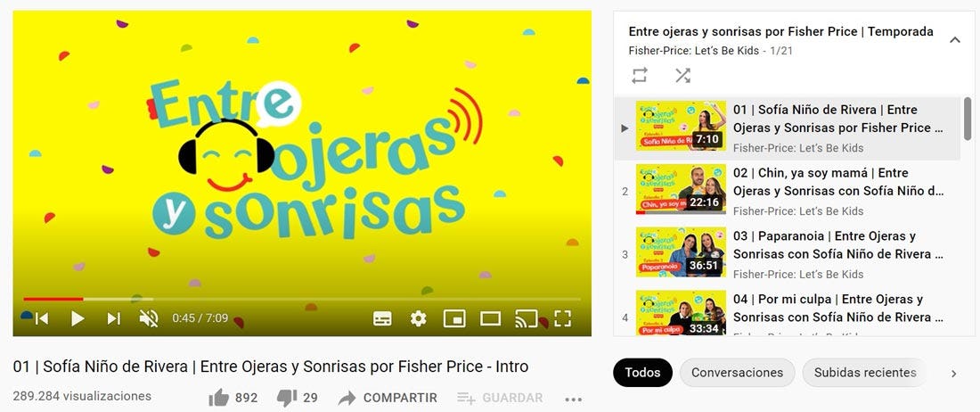
Task: Click the COMPARTIR share button
Action: [x=388, y=398]
